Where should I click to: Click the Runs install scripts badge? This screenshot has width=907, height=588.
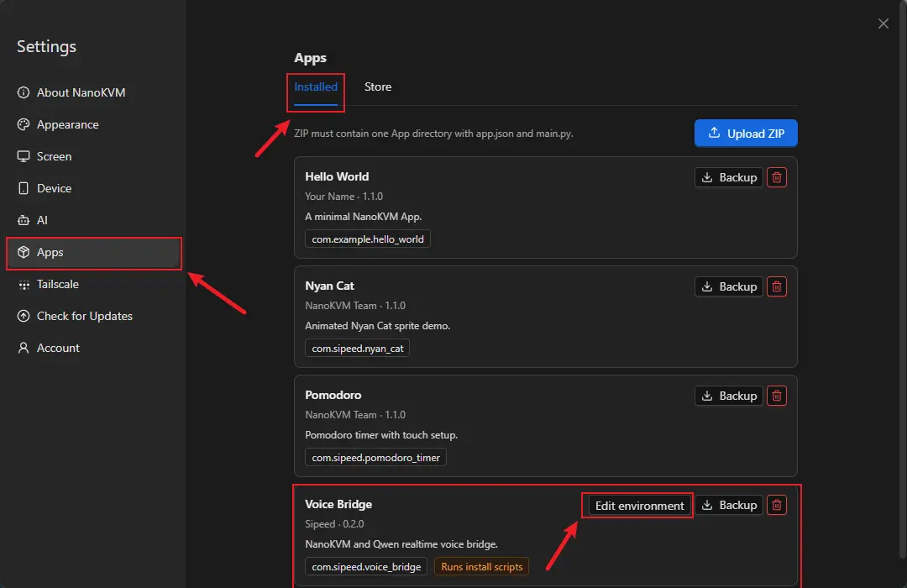[481, 567]
